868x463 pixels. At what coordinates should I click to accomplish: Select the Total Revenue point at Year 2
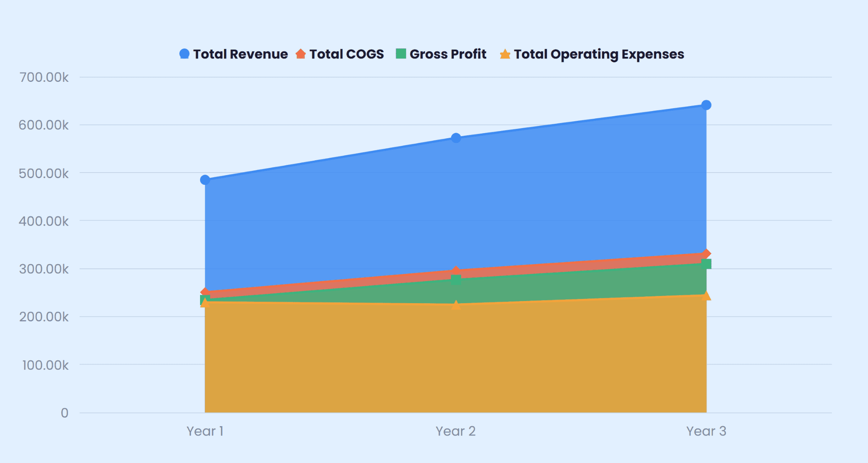tap(456, 138)
